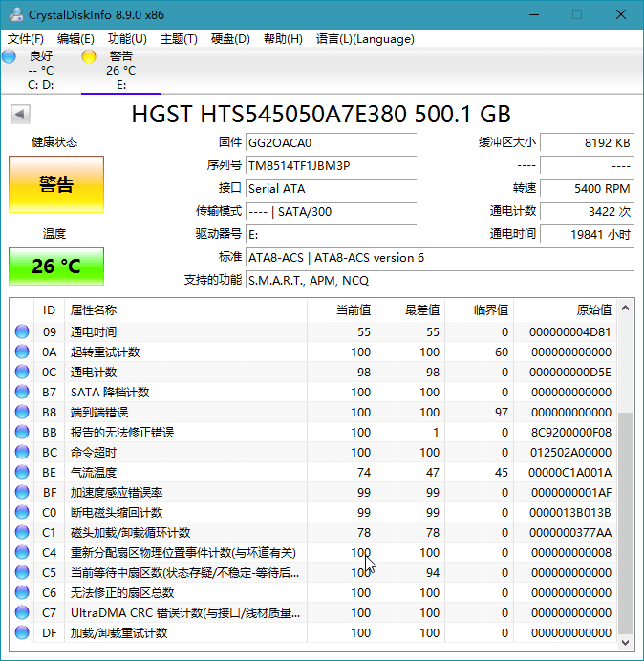Viewport: 644px width, 661px height.
Task: Click the status orb in row 0C 通电计数
Action: [22, 372]
